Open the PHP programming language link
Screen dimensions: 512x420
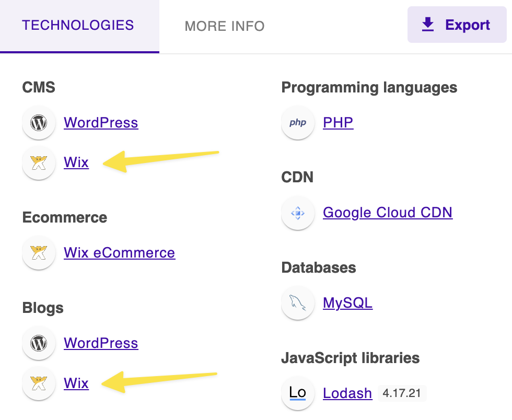point(338,123)
